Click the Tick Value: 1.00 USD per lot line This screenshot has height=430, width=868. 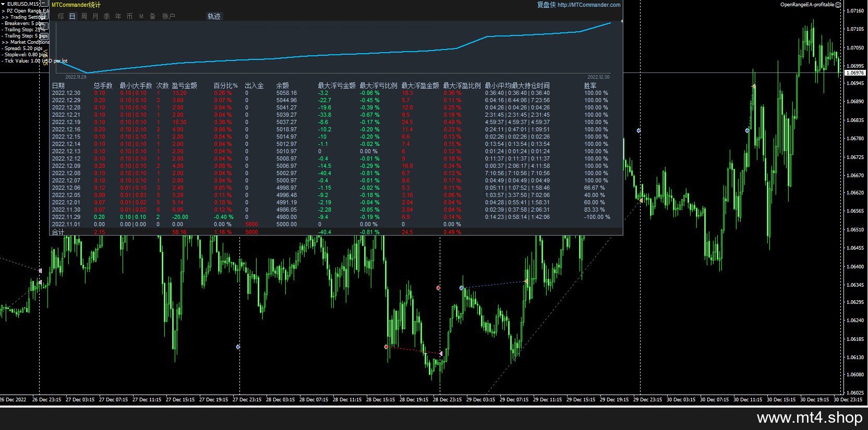coord(34,61)
